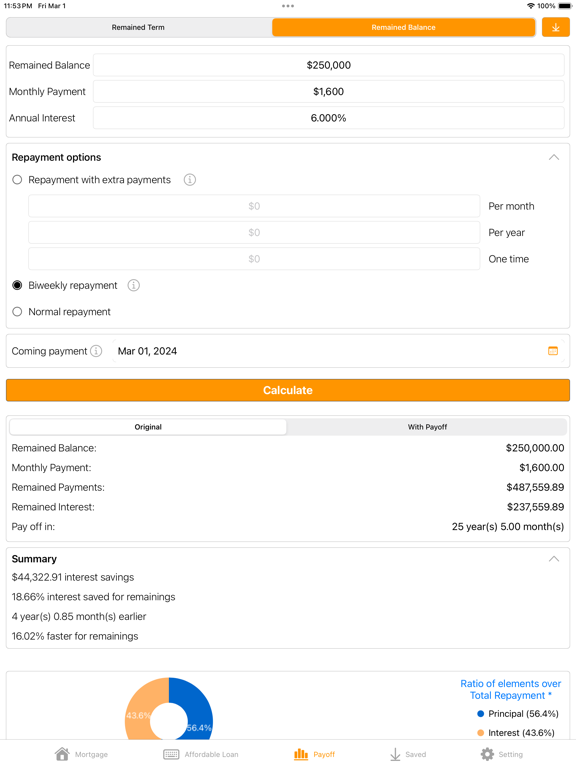Viewport: 576px width, 768px height.
Task: Tap the Payoff tab label
Action: (x=324, y=754)
